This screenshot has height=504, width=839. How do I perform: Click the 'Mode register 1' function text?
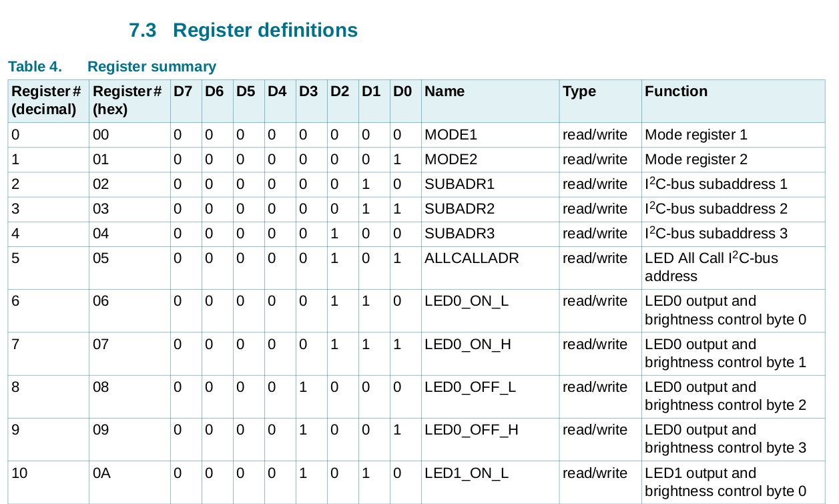pos(696,135)
